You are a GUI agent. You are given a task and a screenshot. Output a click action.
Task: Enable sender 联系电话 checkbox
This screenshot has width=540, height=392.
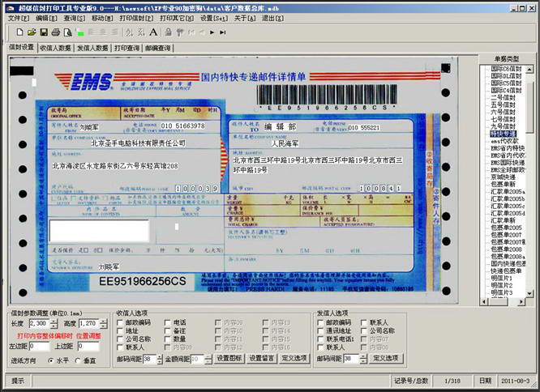(x=320, y=339)
